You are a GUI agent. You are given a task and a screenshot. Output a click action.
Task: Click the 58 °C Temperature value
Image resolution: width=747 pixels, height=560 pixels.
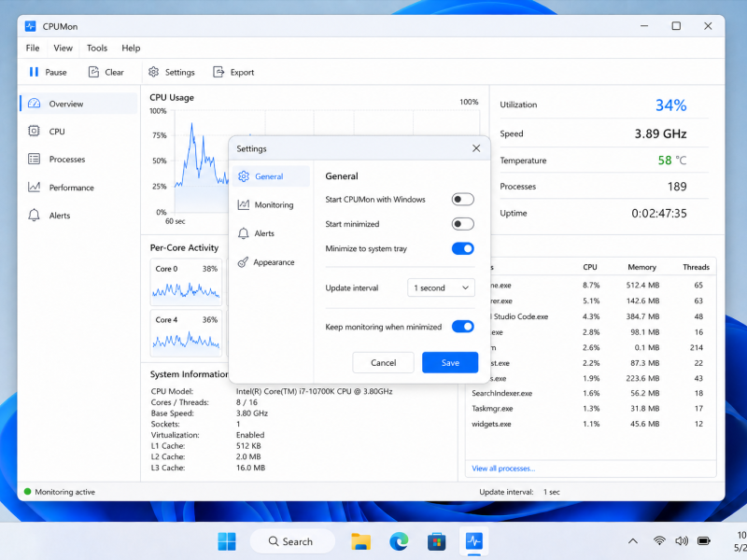672,160
